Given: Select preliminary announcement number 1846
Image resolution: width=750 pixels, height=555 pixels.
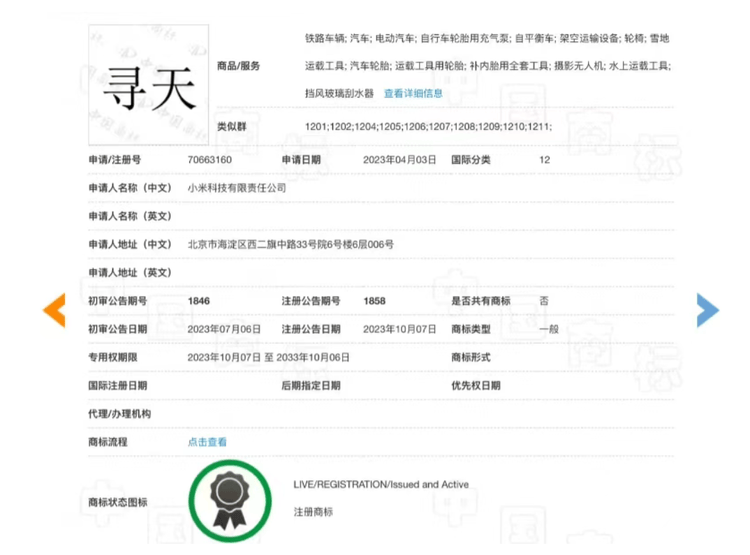Looking at the screenshot, I should [199, 301].
